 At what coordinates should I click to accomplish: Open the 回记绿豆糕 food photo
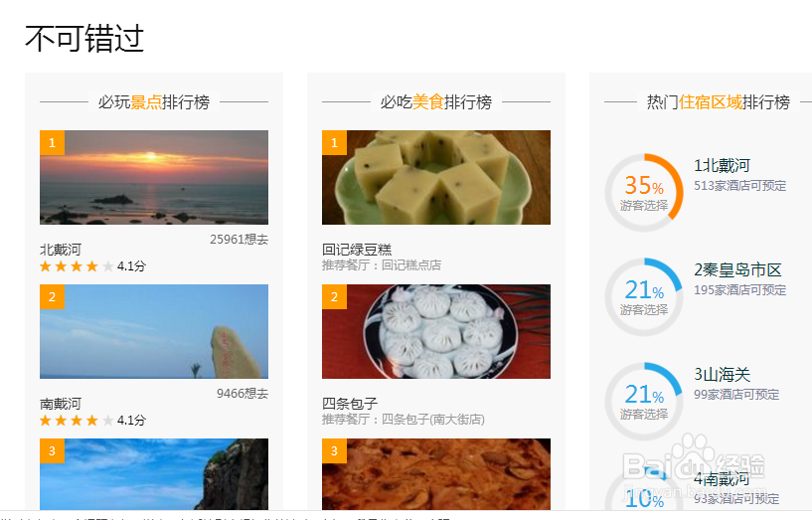(436, 177)
